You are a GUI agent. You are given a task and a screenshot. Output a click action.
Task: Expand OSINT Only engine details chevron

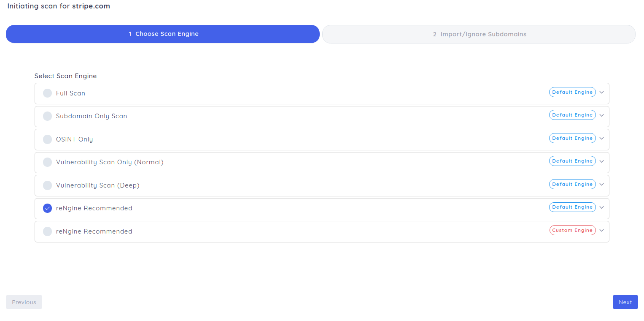point(601,139)
